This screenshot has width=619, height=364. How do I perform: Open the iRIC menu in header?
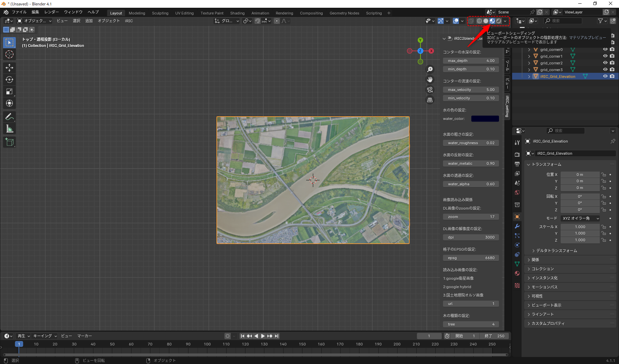pyautogui.click(x=129, y=21)
